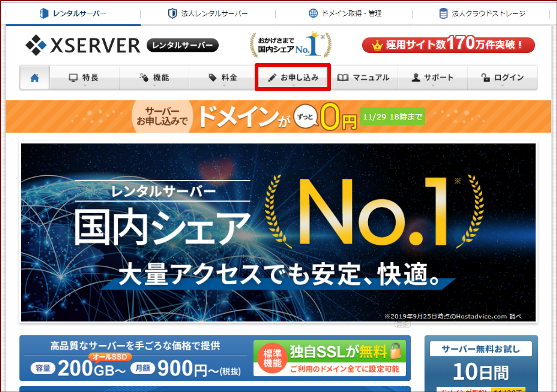The width and height of the screenshot is (557, 392).
Task: Expand the 料金 navigation menu
Action: [x=223, y=77]
